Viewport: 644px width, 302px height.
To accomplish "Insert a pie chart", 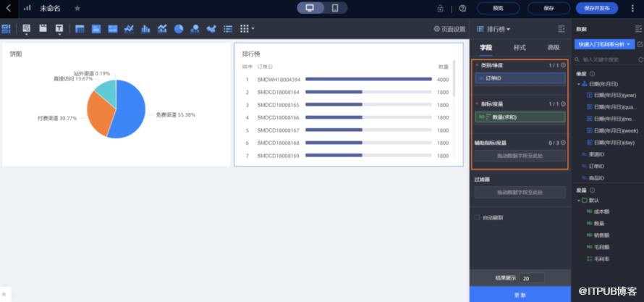I will click(179, 29).
